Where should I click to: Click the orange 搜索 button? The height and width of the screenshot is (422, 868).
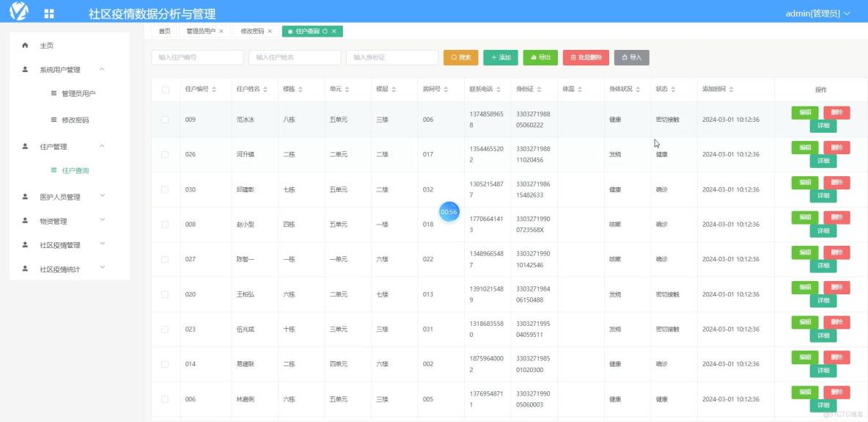[460, 58]
